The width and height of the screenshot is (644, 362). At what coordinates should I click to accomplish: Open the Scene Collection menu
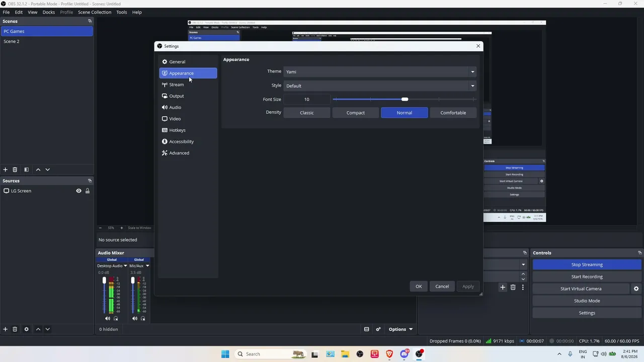click(95, 12)
